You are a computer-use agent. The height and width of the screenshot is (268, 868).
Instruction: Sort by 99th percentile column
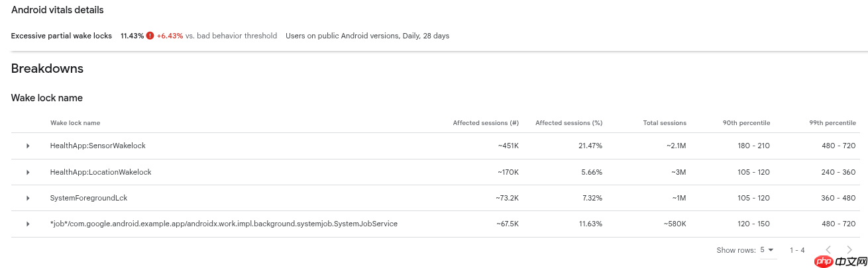coord(832,123)
